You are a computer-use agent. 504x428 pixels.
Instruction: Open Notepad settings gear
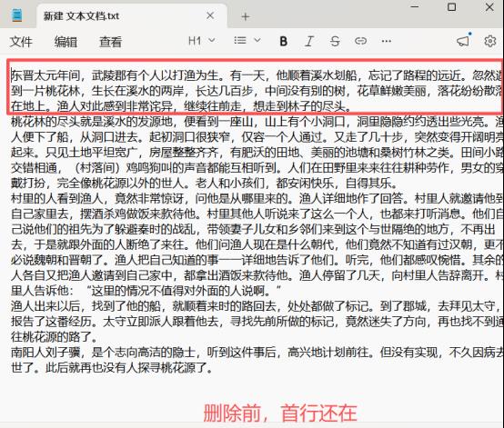point(489,41)
